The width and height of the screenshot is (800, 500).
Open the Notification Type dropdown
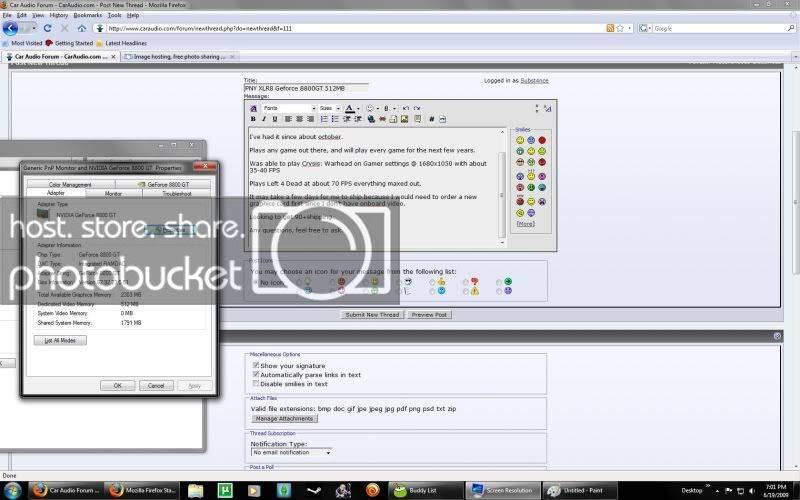pos(292,453)
